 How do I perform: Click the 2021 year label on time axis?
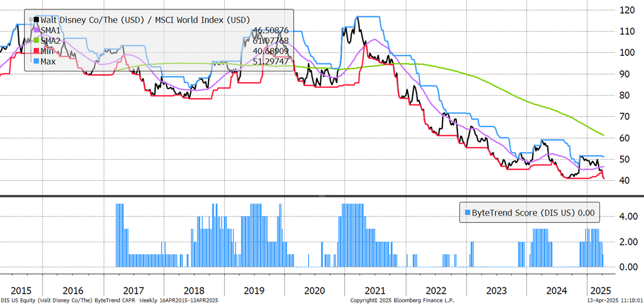[x=376, y=291]
